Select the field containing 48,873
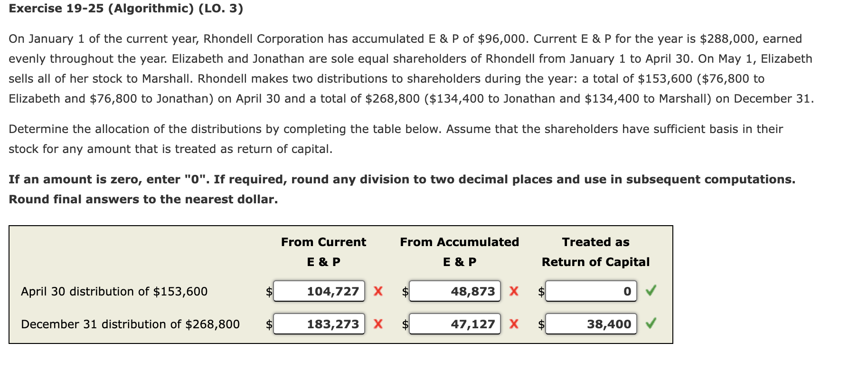This screenshot has width=868, height=381. click(454, 292)
